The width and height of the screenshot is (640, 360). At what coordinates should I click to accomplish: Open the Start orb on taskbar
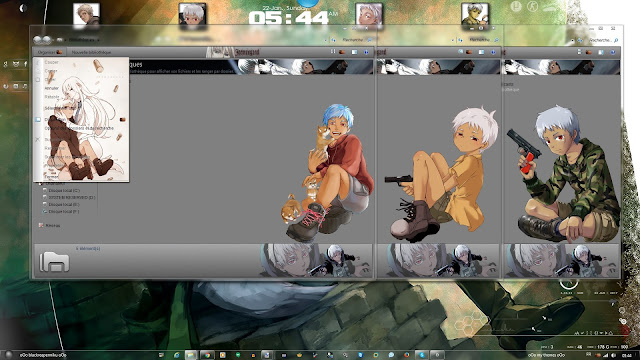[x=8, y=355]
